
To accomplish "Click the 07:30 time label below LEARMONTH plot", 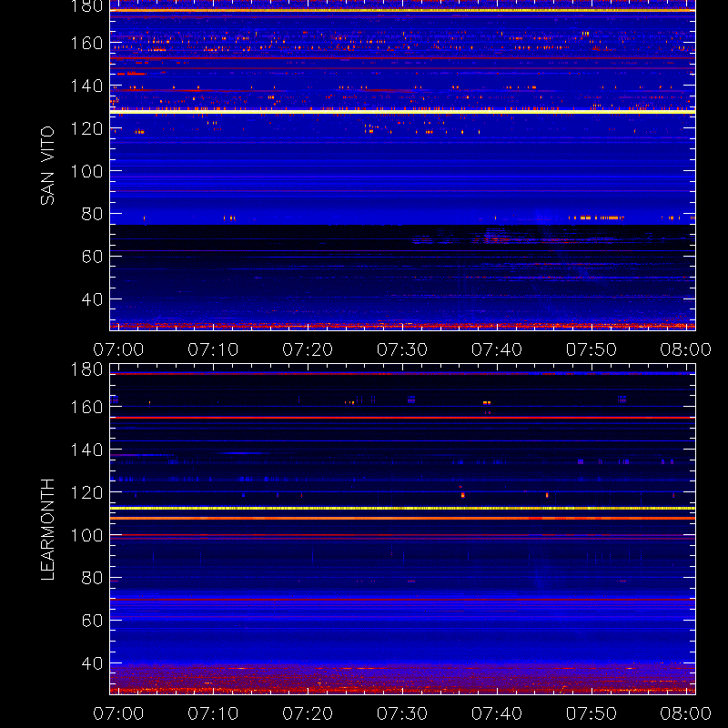I will pos(402,713).
